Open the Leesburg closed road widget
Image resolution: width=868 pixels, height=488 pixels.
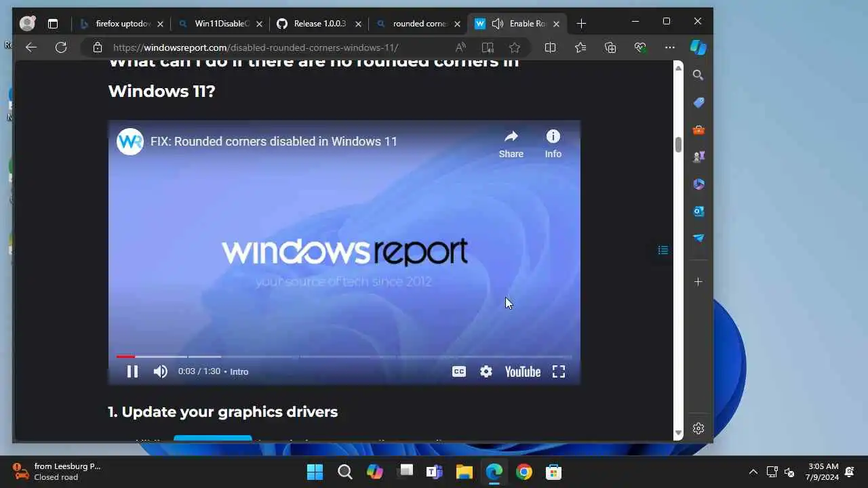tap(57, 472)
